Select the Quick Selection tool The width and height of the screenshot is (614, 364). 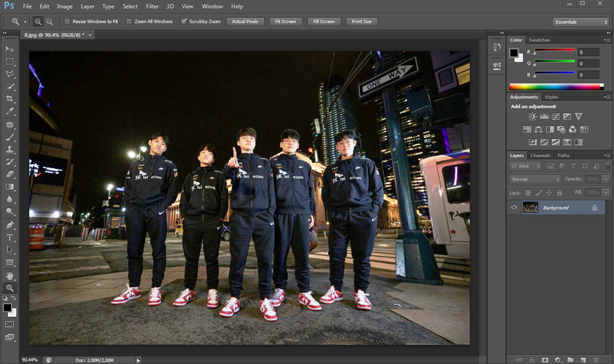10,86
